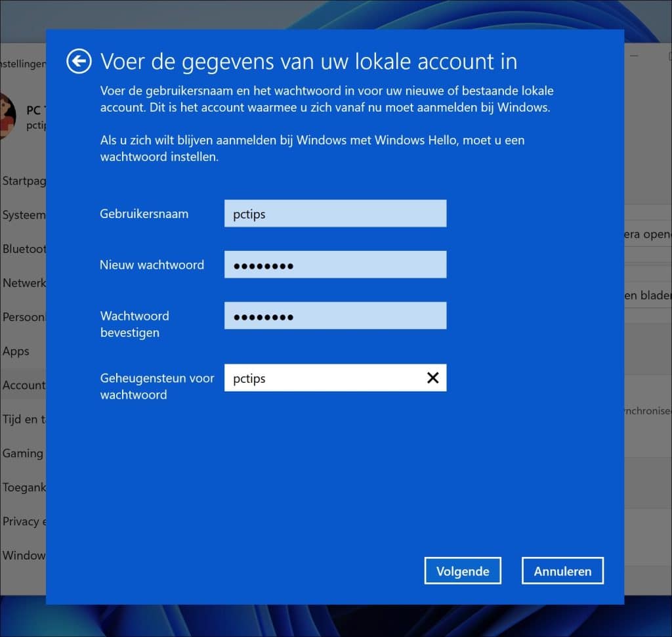Click the back arrow to return

78,60
